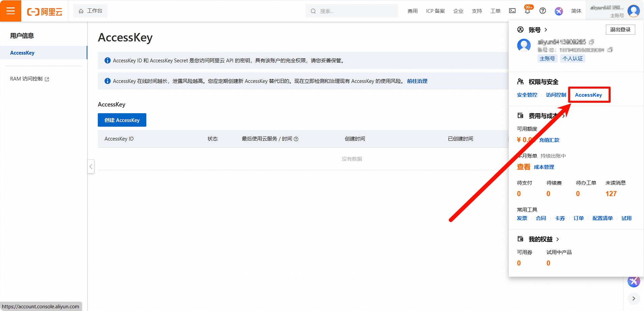The width and height of the screenshot is (644, 311).
Task: Open the 企业 menu in header
Action: [x=458, y=11]
